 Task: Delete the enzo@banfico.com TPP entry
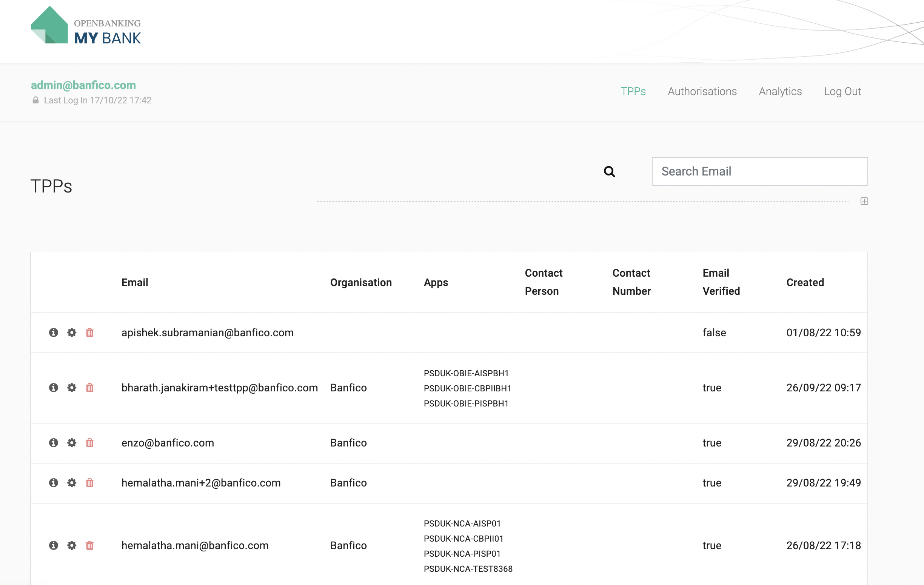point(90,443)
